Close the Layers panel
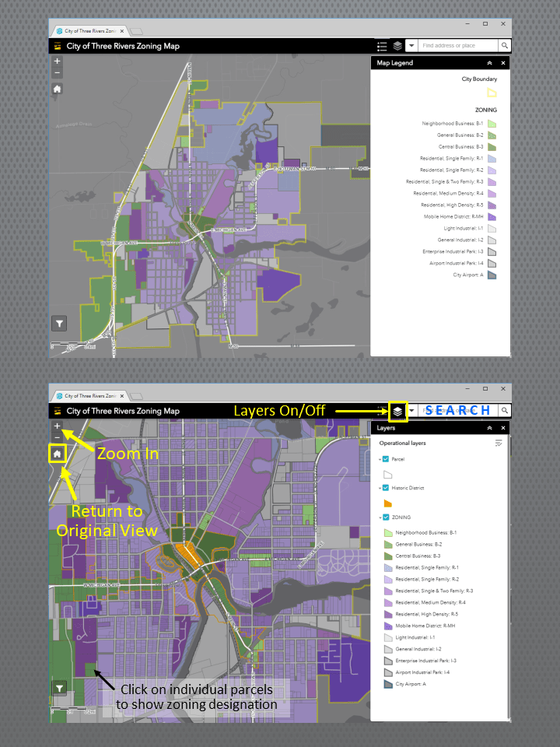Image resolution: width=560 pixels, height=747 pixels. pyautogui.click(x=503, y=428)
